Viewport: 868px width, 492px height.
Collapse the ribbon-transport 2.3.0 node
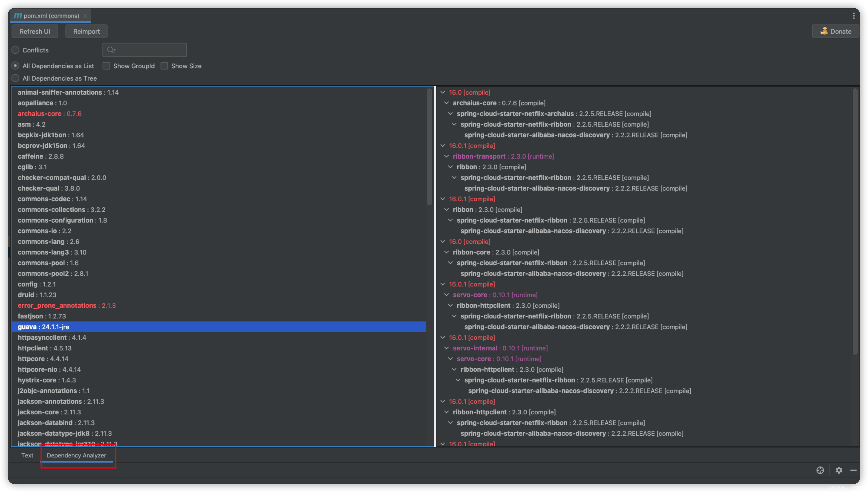447,156
